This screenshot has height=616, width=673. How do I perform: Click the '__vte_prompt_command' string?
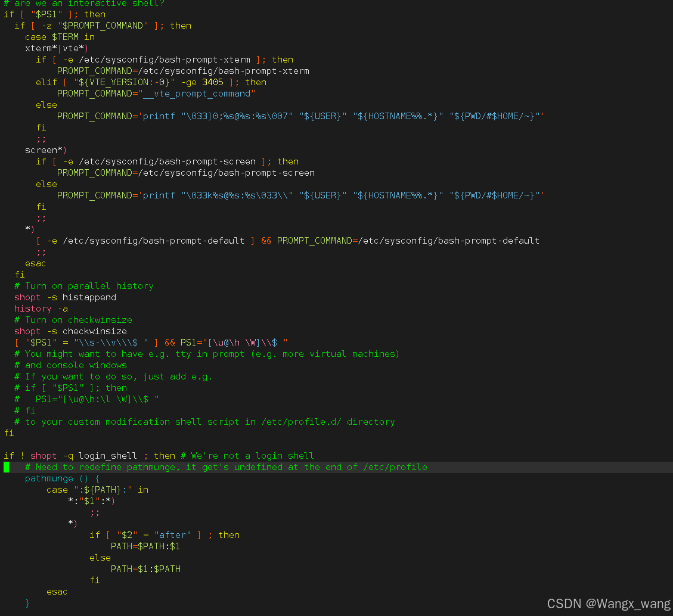(x=197, y=94)
